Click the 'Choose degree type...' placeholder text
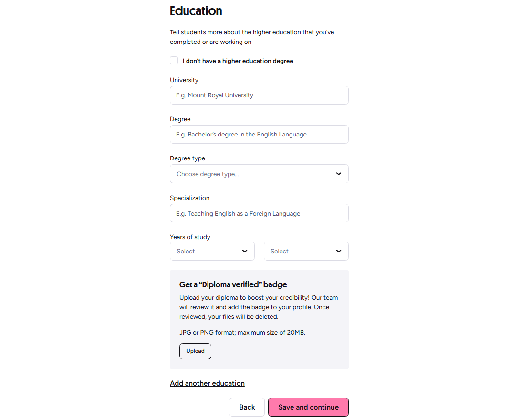The height and width of the screenshot is (420, 521). pyautogui.click(x=208, y=174)
